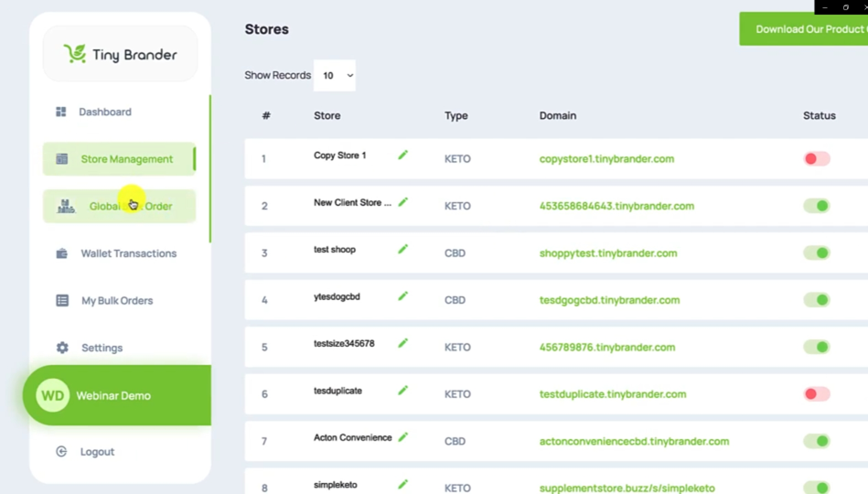This screenshot has width=868, height=494.
Task: Click the Global Order sidebar icon
Action: coord(66,206)
